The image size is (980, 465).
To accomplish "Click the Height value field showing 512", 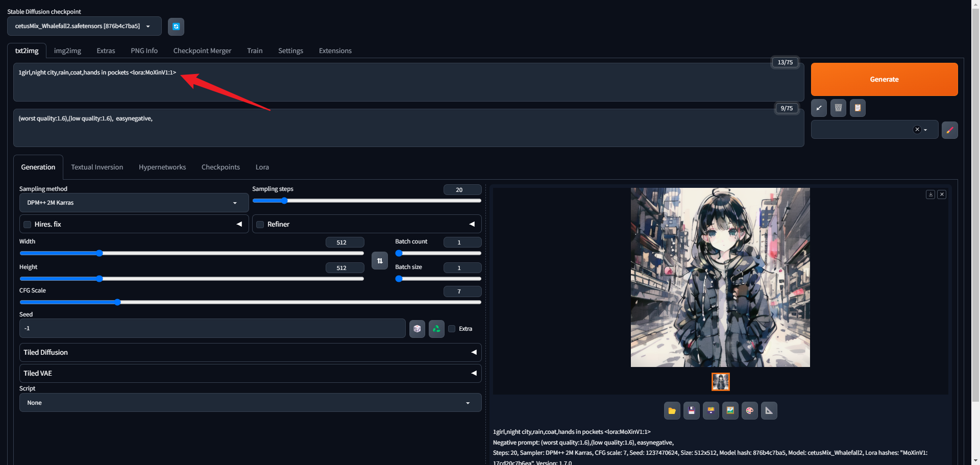I will click(x=345, y=268).
